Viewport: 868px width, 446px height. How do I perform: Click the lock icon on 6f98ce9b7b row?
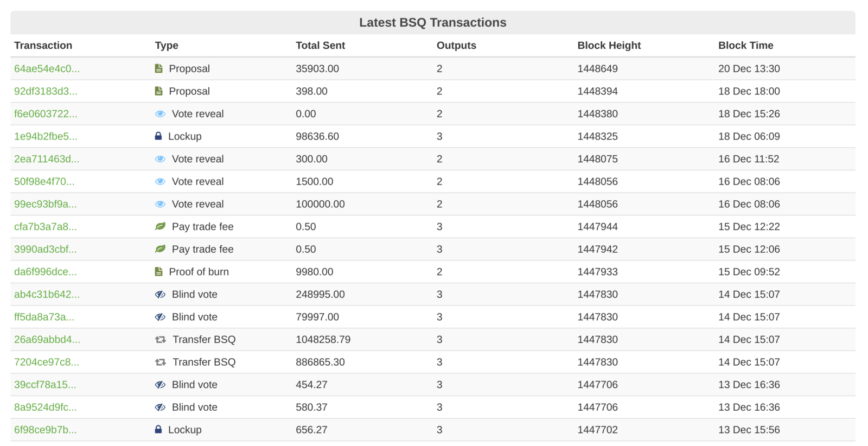click(158, 429)
